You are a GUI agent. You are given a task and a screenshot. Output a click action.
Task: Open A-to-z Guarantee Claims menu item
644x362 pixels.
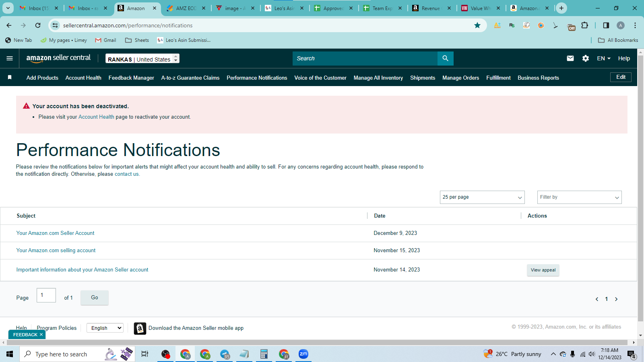click(x=190, y=78)
